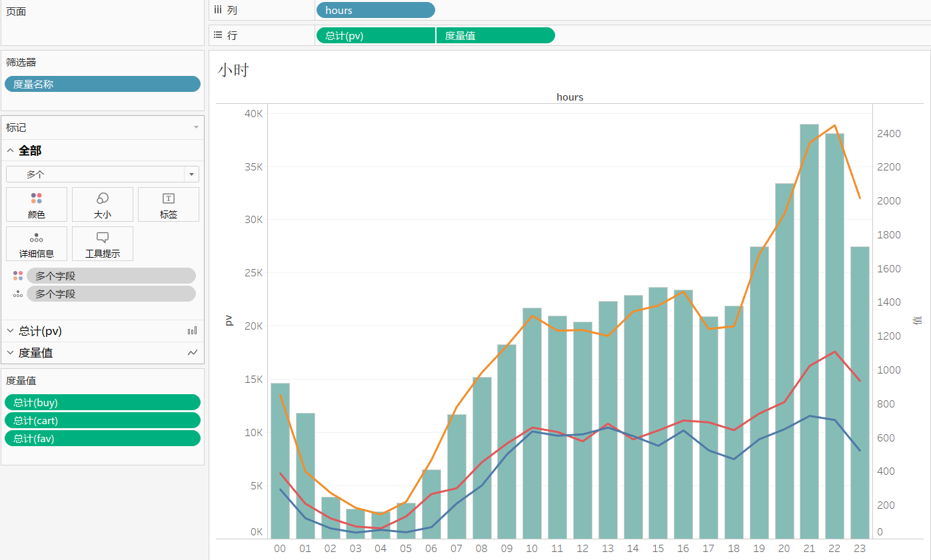Click the tallest bar at hour 21
Screen dimensions: 931x560
click(x=809, y=332)
